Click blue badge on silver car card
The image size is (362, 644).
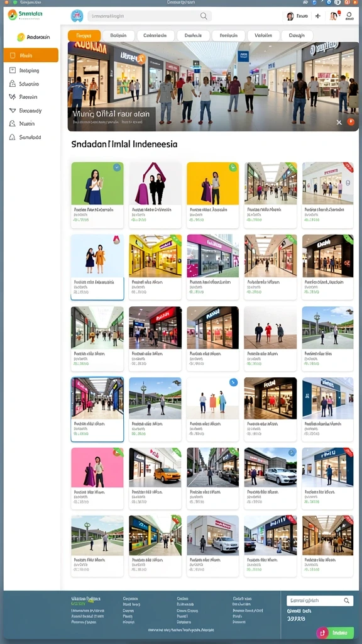(x=292, y=453)
